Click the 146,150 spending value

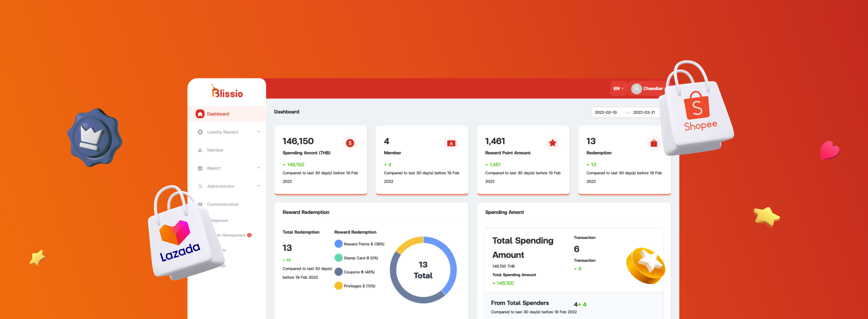[x=298, y=141]
